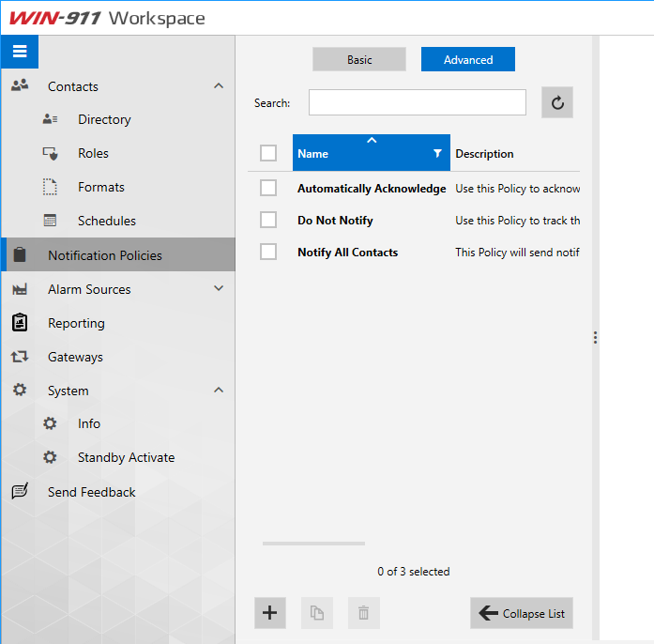
Task: Click the Send Feedback note icon
Action: click(20, 491)
